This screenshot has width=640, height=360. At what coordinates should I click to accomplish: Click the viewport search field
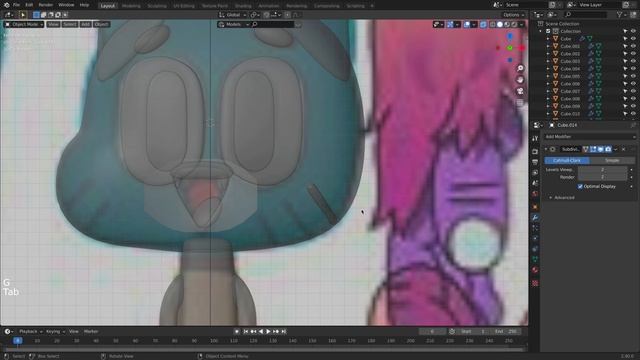[273, 24]
